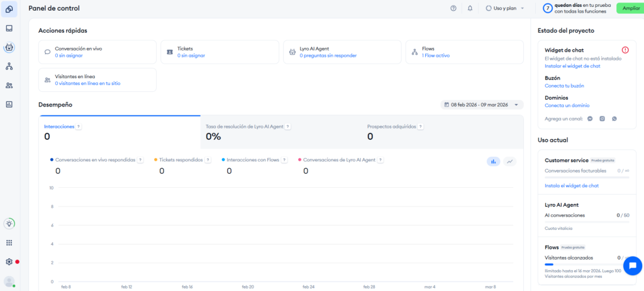The image size is (644, 291).
Task: Click the green Ampliar button
Action: (630, 8)
